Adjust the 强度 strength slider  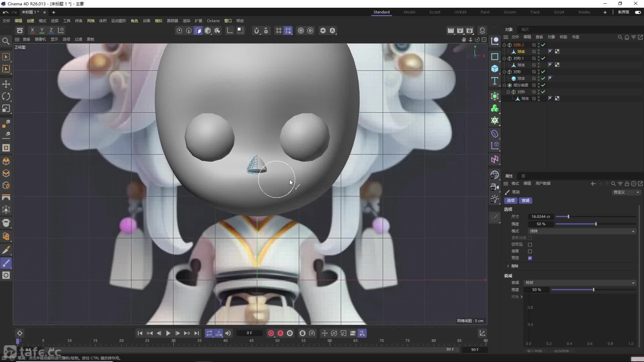pyautogui.click(x=596, y=224)
